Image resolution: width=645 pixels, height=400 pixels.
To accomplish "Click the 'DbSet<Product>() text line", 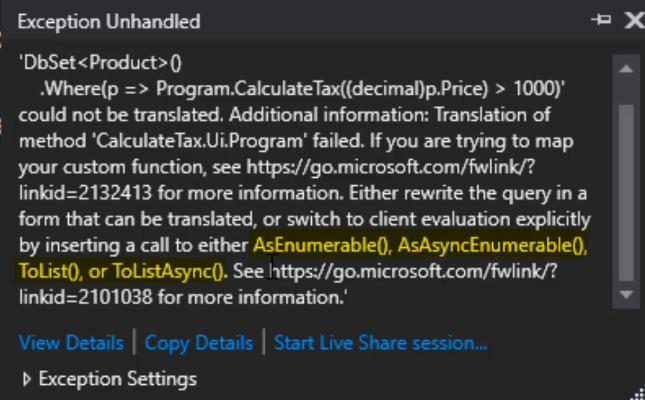I will tap(100, 63).
